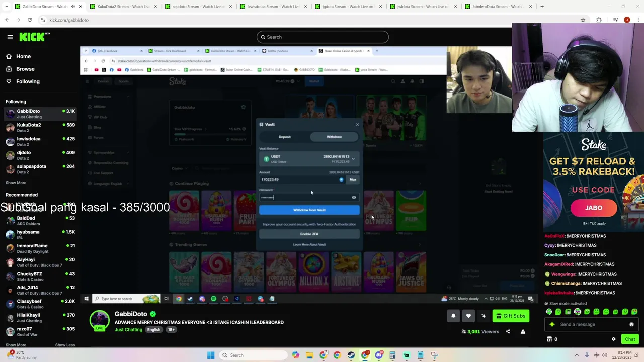The height and width of the screenshot is (362, 644).
Task: Collapse Recommended list with Show Less
Action: (65, 345)
